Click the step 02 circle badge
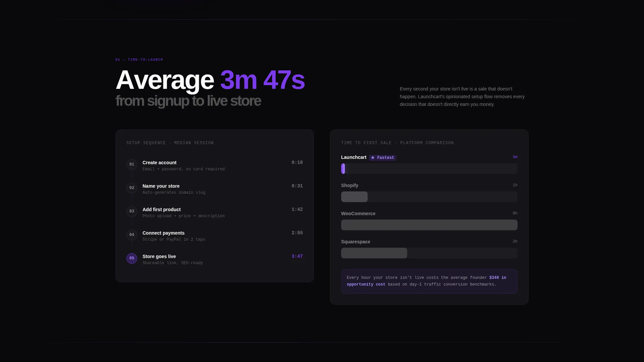644x362 pixels. pos(132,188)
